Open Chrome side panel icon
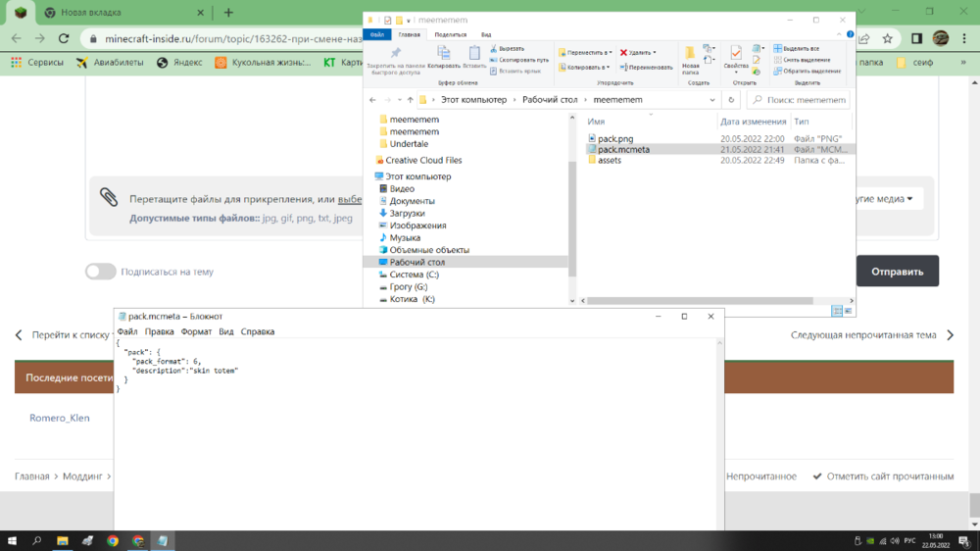 916,39
